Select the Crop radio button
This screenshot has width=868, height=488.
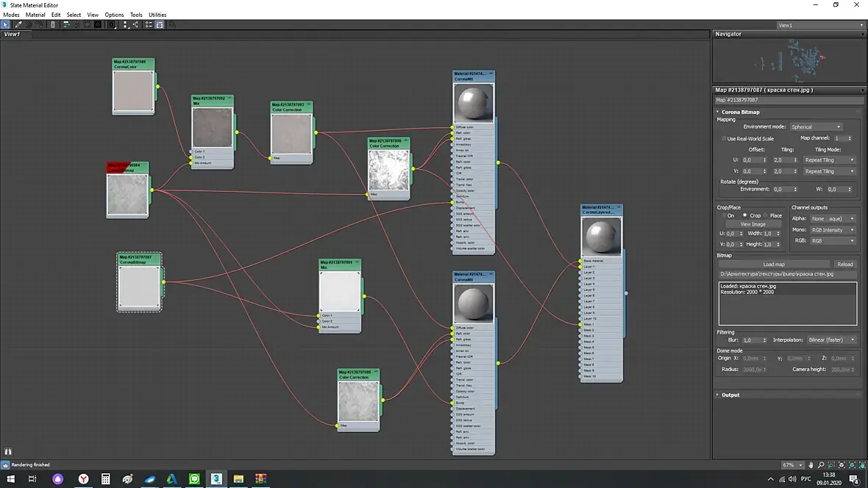point(744,215)
